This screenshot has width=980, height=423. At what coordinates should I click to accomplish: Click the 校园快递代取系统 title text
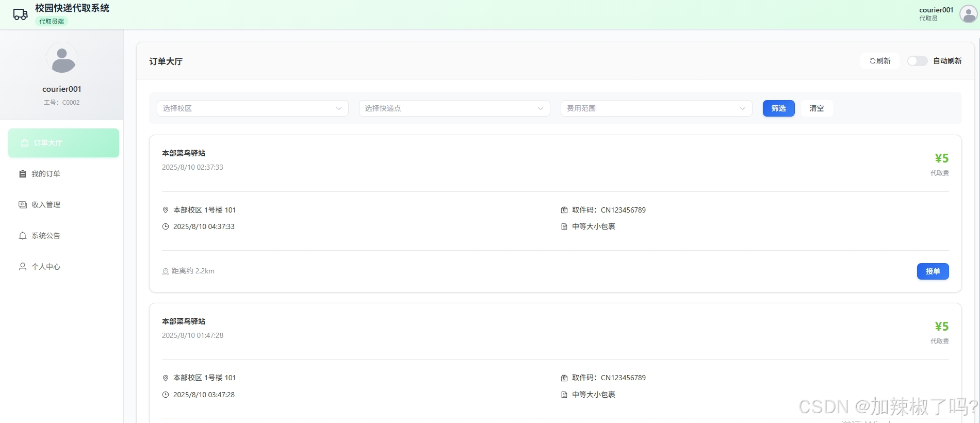coord(72,8)
